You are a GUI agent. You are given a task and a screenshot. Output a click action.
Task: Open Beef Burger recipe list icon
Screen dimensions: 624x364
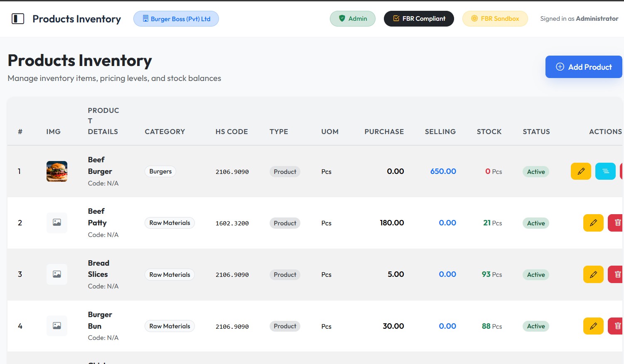tap(605, 171)
